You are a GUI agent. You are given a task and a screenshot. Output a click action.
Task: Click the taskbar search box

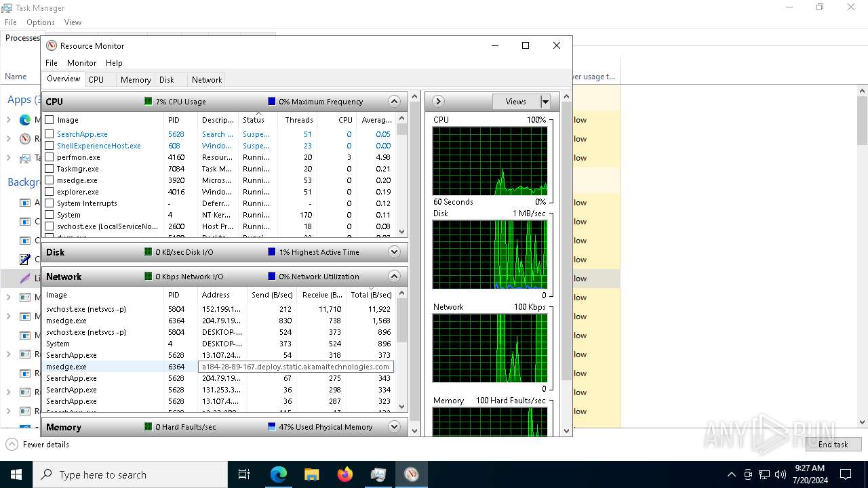[130, 474]
